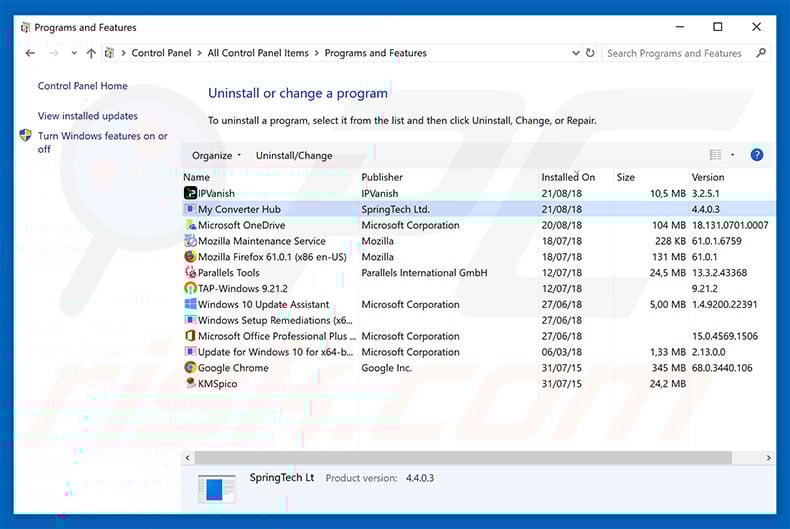Click the SpringTech Ltd. publisher cell
790x529 pixels.
[x=396, y=209]
